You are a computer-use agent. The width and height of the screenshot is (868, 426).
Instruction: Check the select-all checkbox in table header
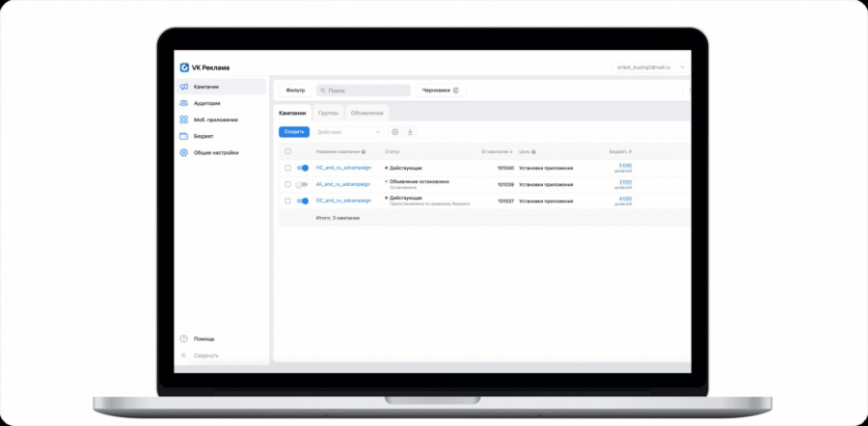point(287,151)
